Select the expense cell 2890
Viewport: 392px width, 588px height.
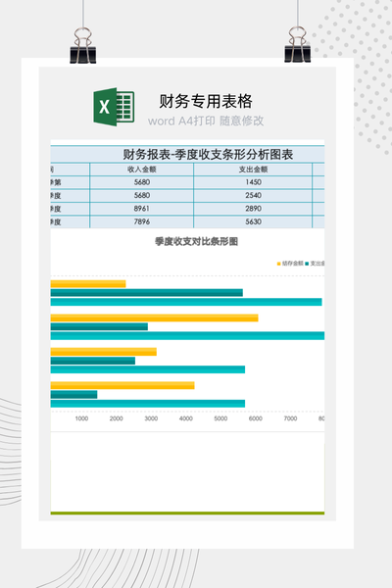click(x=253, y=209)
